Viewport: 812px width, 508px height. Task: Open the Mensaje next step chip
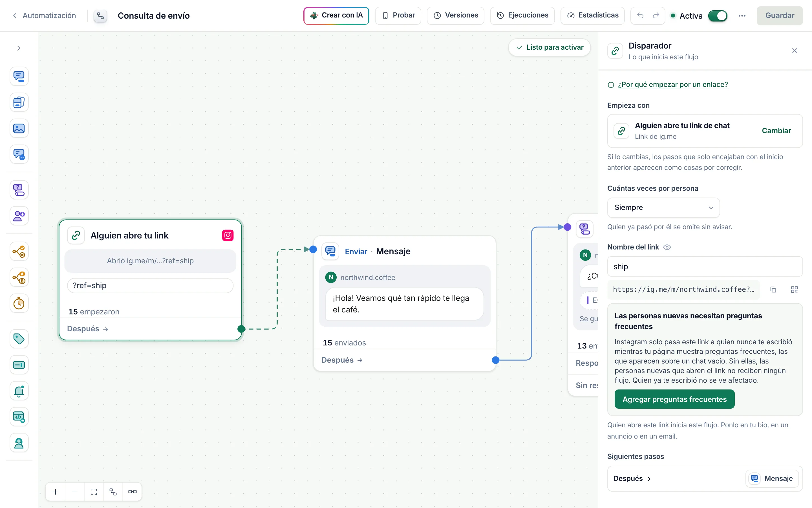click(772, 478)
